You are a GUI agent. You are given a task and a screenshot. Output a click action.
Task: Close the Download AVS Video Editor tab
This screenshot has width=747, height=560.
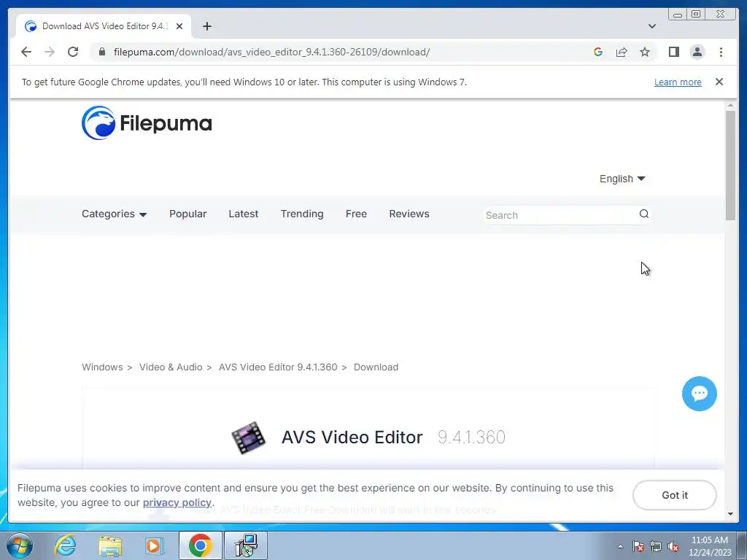[x=179, y=26]
